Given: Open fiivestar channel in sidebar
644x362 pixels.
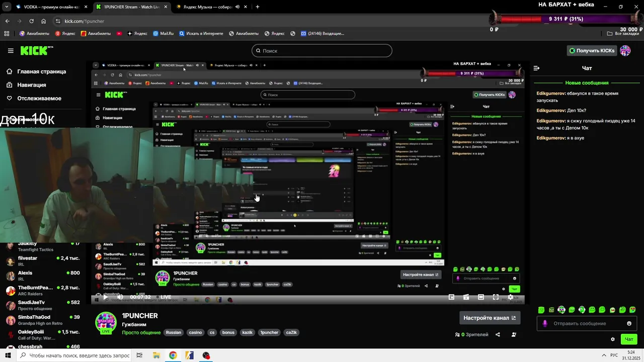Looking at the screenshot, I should click(x=42, y=261).
